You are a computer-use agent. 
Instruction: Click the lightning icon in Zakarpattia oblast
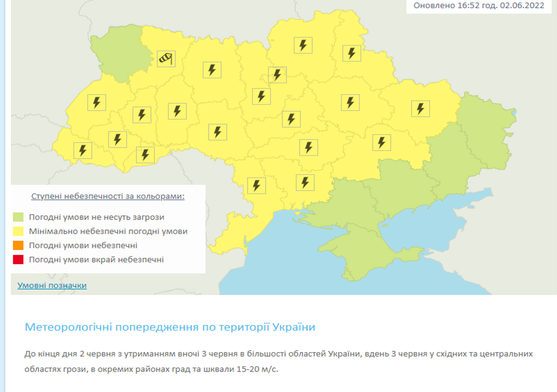[x=83, y=150]
